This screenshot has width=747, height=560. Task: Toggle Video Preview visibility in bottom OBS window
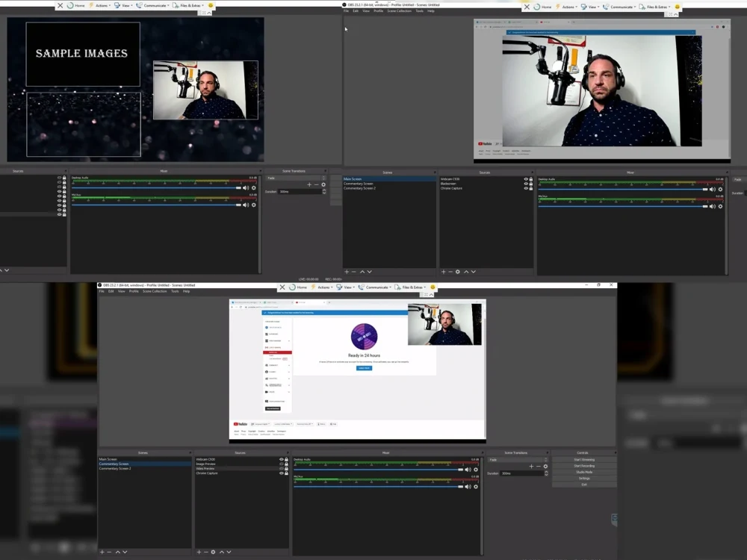coord(281,469)
